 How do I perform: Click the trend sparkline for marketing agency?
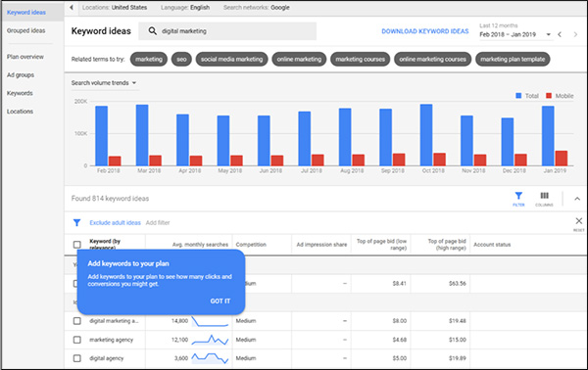click(x=210, y=340)
